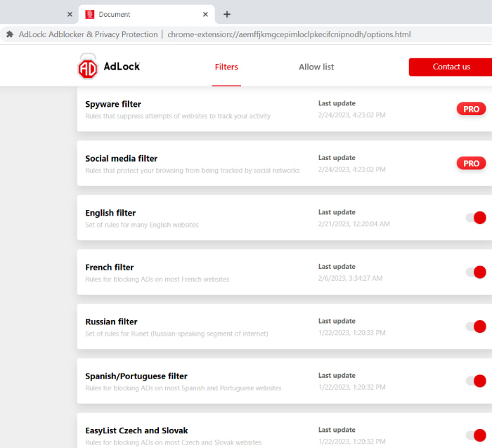This screenshot has height=448, width=492.
Task: Click Social media filter's 2/24/2023 update timestamp
Action: click(351, 169)
